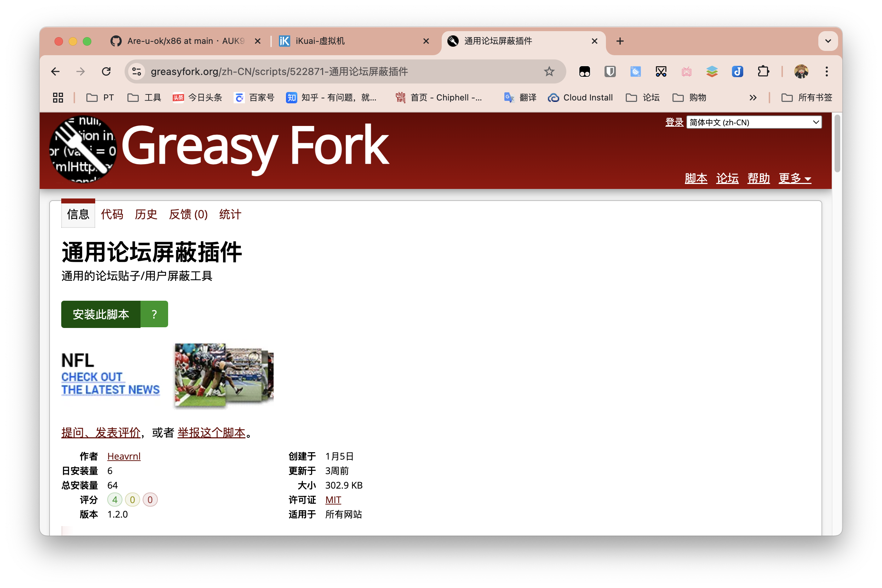Select the 反馈 (0) script tab
Viewport: 882px width, 588px height.
pos(188,214)
